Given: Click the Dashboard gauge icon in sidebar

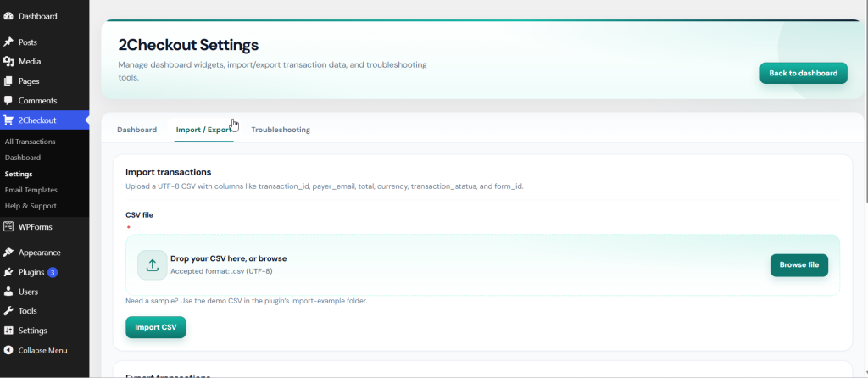Looking at the screenshot, I should coord(8,16).
